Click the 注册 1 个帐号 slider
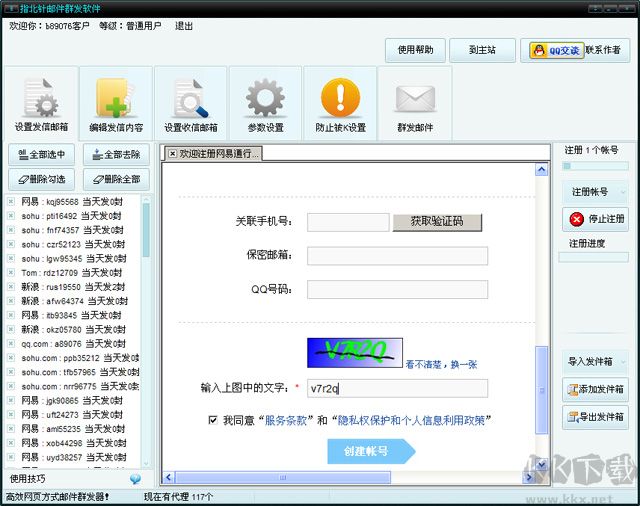Image resolution: width=640 pixels, height=506 pixels. pyautogui.click(x=596, y=166)
